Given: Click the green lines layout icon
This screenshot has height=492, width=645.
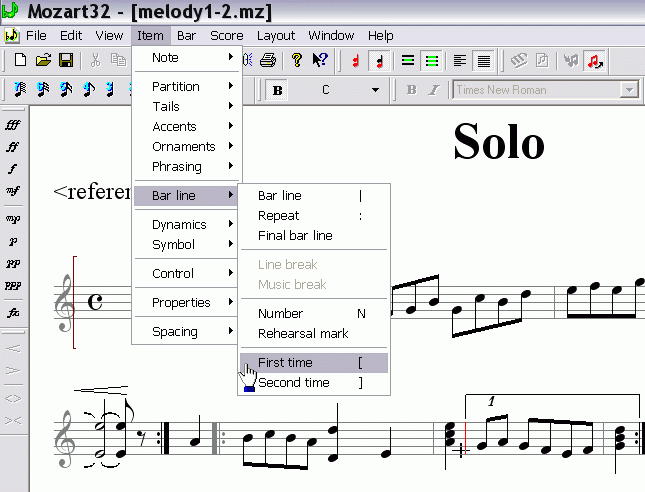Looking at the screenshot, I should tap(431, 61).
